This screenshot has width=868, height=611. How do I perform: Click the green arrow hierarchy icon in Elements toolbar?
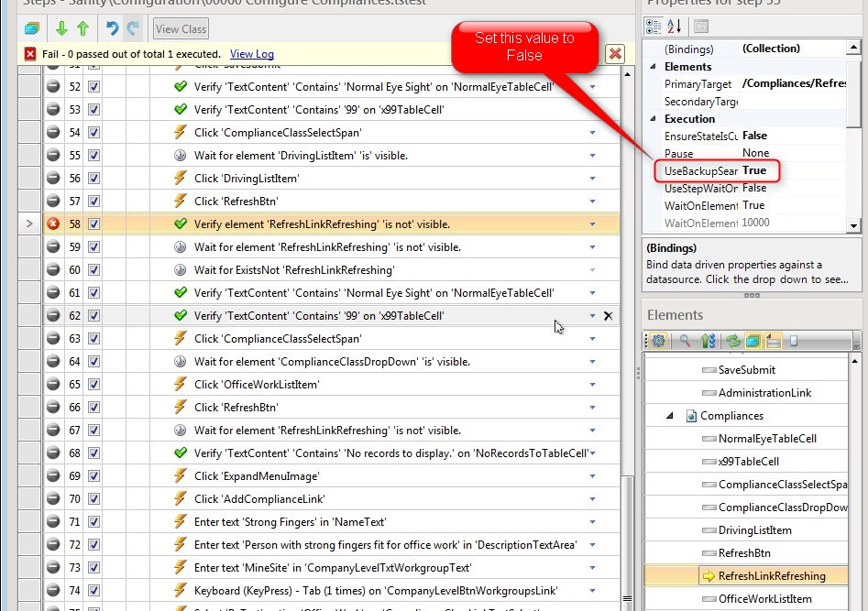click(708, 341)
